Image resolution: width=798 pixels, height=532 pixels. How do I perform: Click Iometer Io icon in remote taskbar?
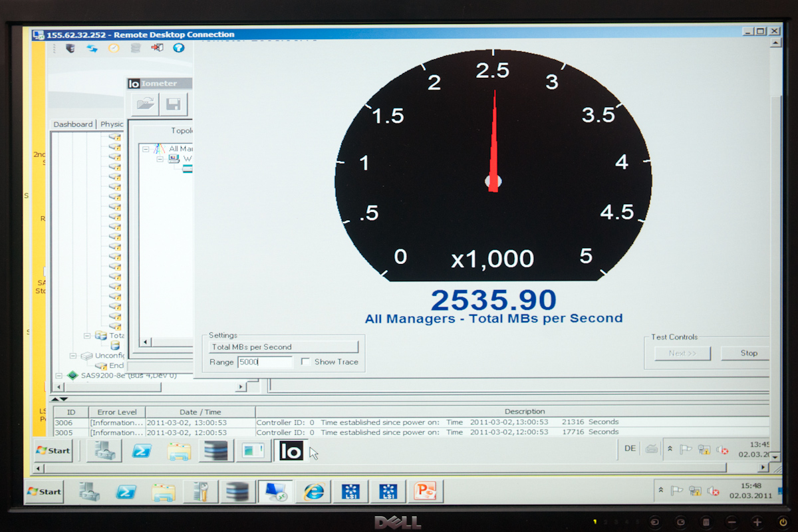tap(291, 450)
